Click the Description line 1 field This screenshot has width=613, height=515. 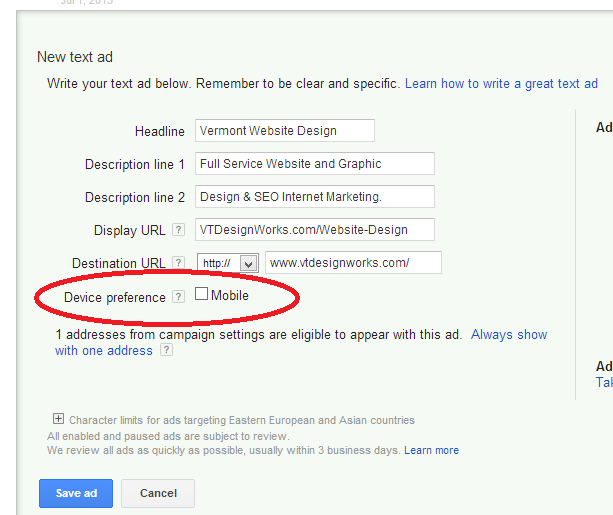pos(315,163)
